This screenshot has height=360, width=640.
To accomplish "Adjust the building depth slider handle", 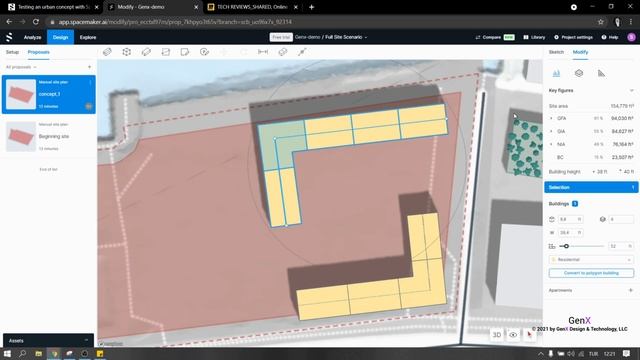I will 566,246.
